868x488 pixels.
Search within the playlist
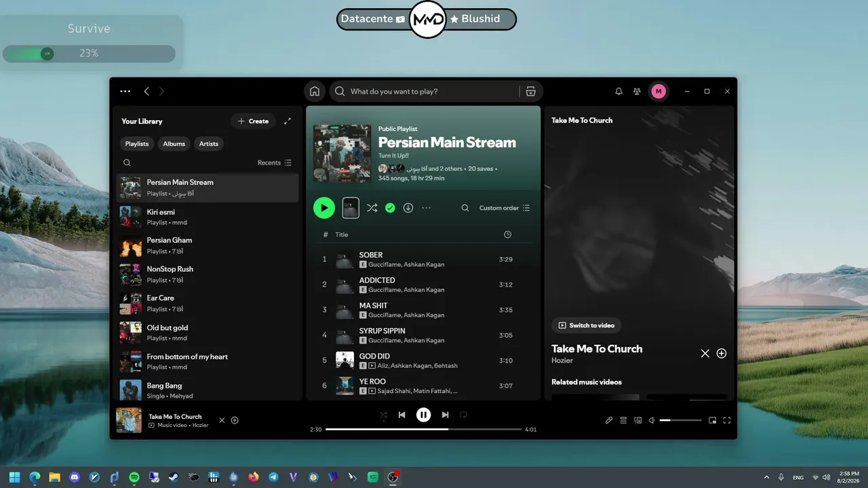tap(465, 208)
